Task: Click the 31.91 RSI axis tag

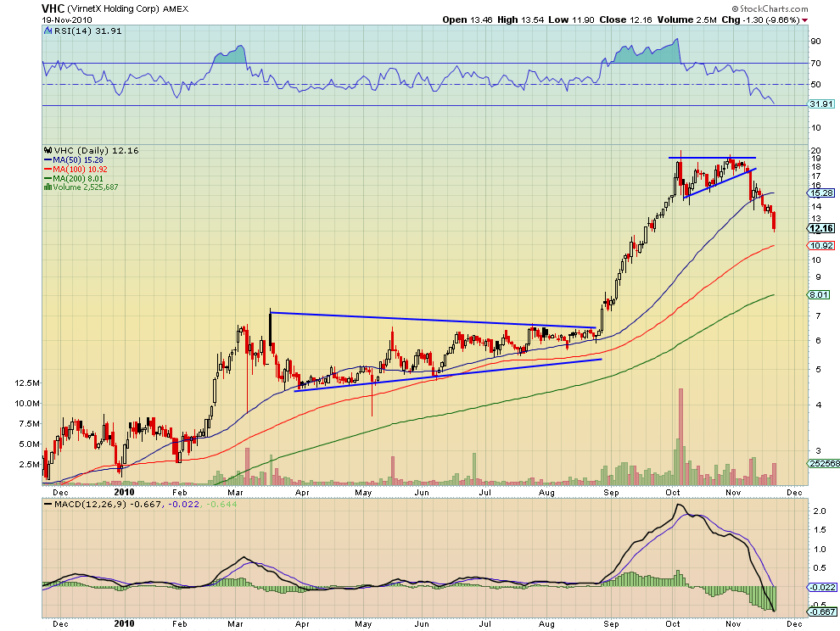Action: pyautogui.click(x=821, y=104)
